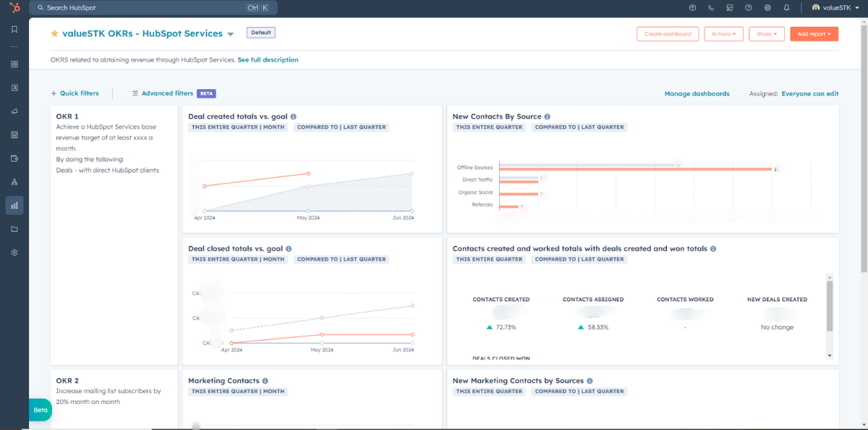
Task: Open the Marketplace storefront icon
Action: (730, 8)
